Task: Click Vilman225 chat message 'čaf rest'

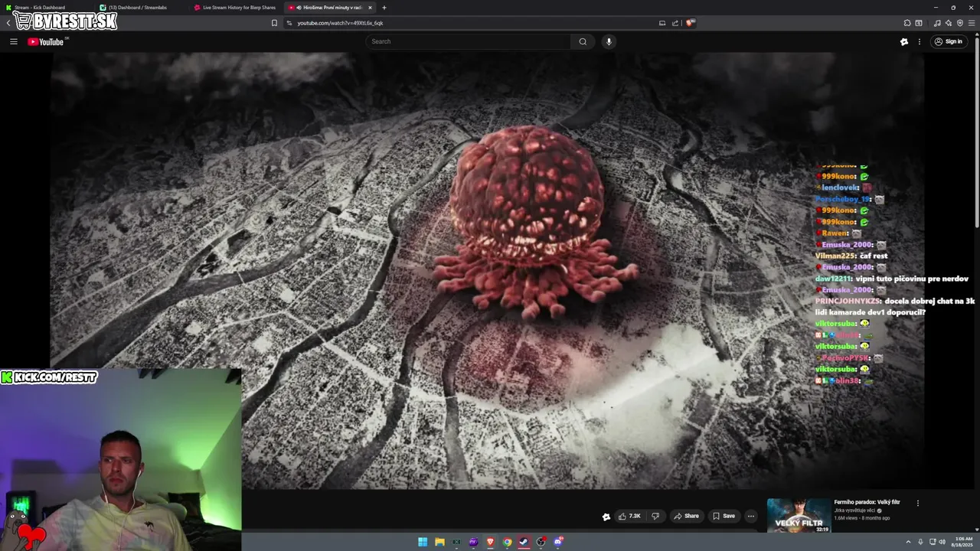Action: 851,256
